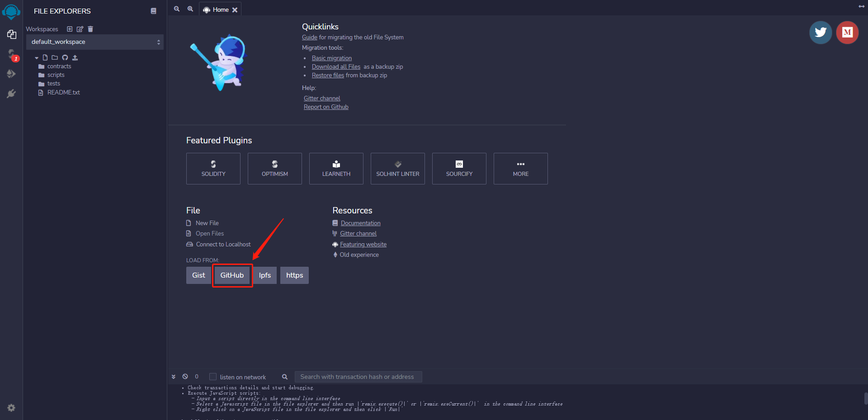The image size is (868, 420).
Task: Click the terminal vertical scrollbar
Action: [x=866, y=399]
